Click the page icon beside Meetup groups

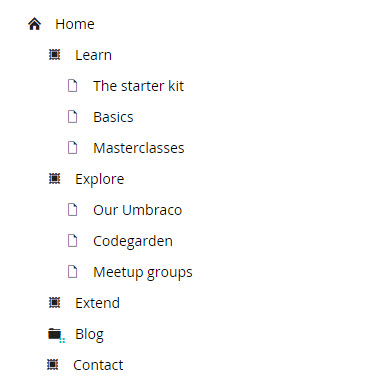pyautogui.click(x=72, y=272)
